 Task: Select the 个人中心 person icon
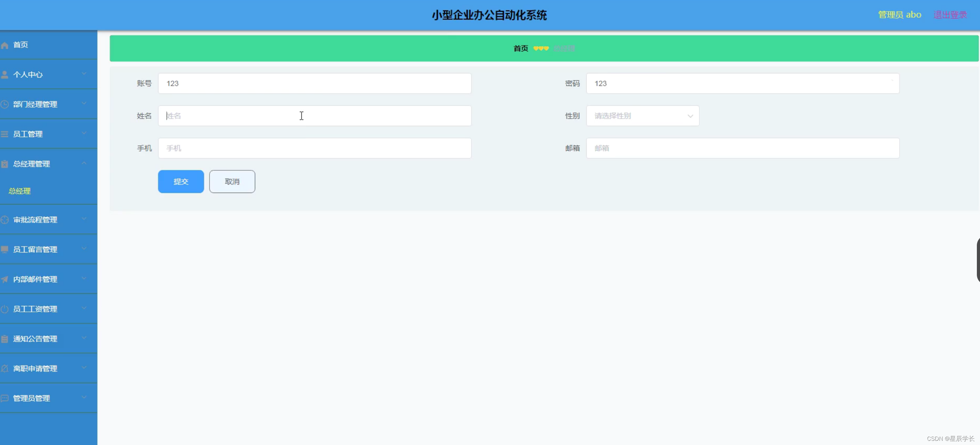[x=5, y=74]
